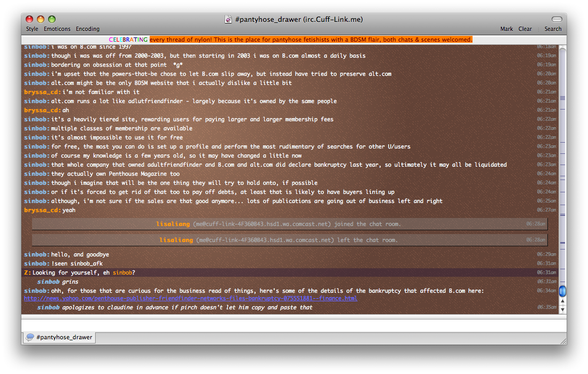Click the channel topic banner

coord(291,40)
